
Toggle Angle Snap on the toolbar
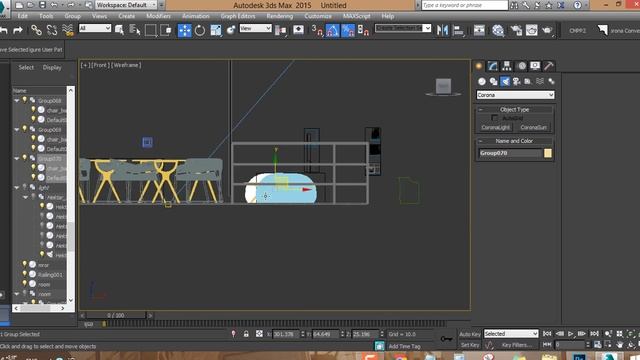(x=333, y=30)
